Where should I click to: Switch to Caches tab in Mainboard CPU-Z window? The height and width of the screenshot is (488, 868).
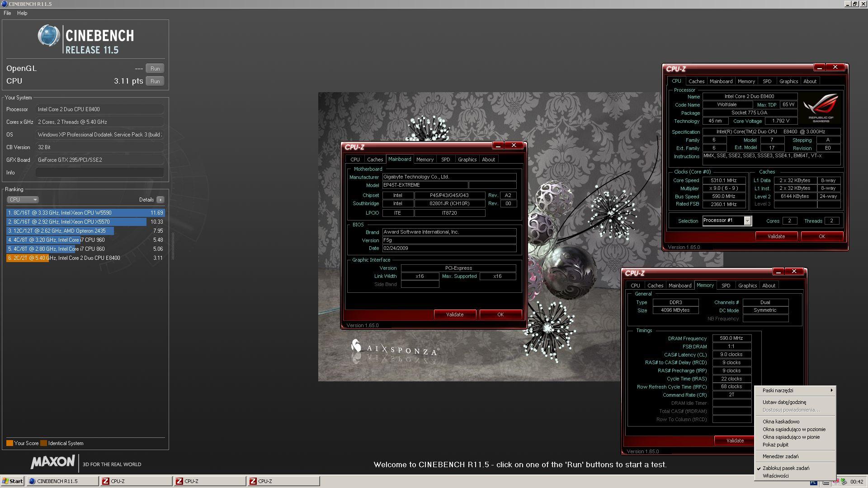[375, 160]
